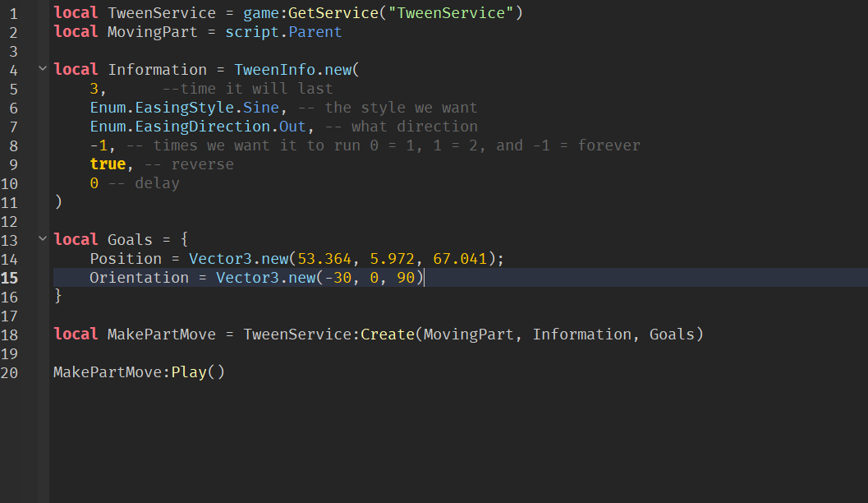This screenshot has width=868, height=503.
Task: Fold the code block starting with local Information
Action: 42,69
